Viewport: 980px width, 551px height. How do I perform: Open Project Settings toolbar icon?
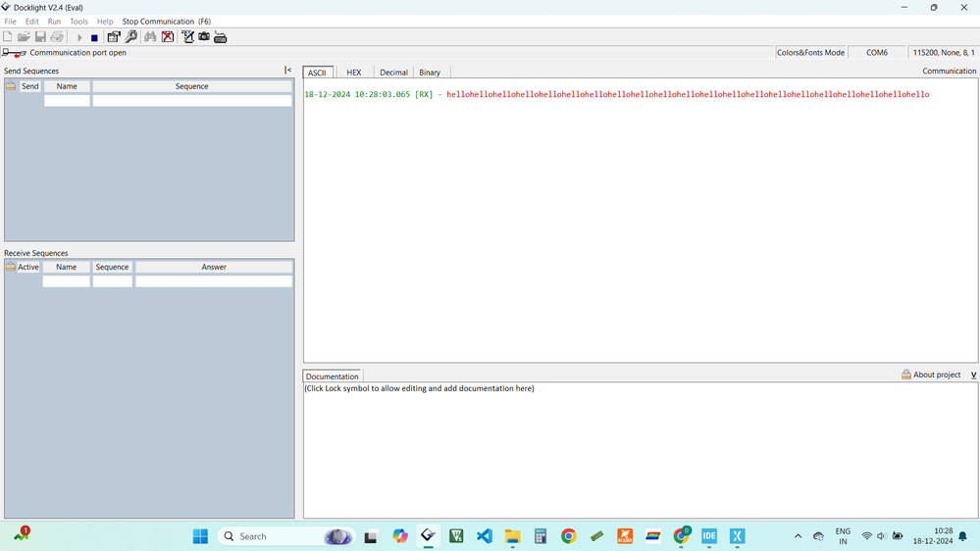click(x=113, y=37)
